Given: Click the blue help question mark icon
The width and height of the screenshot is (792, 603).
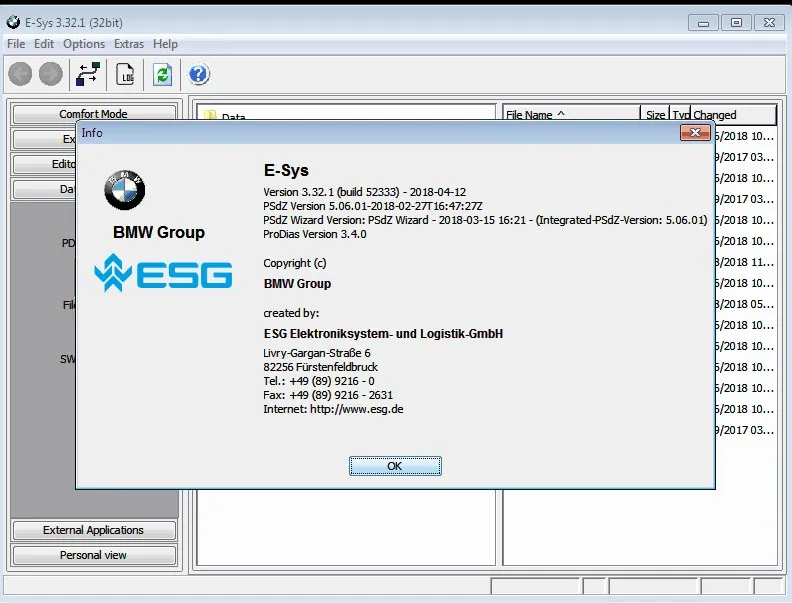Looking at the screenshot, I should 199,74.
